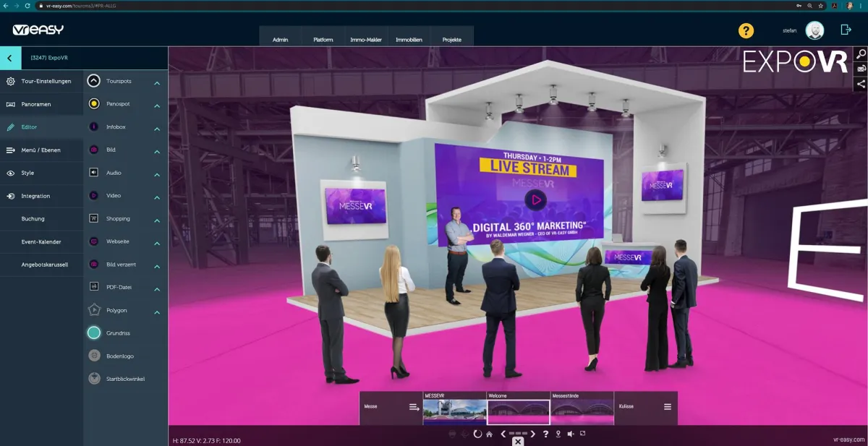Collapse the Shopping hotspot section
This screenshot has width=868, height=446.
click(x=156, y=218)
